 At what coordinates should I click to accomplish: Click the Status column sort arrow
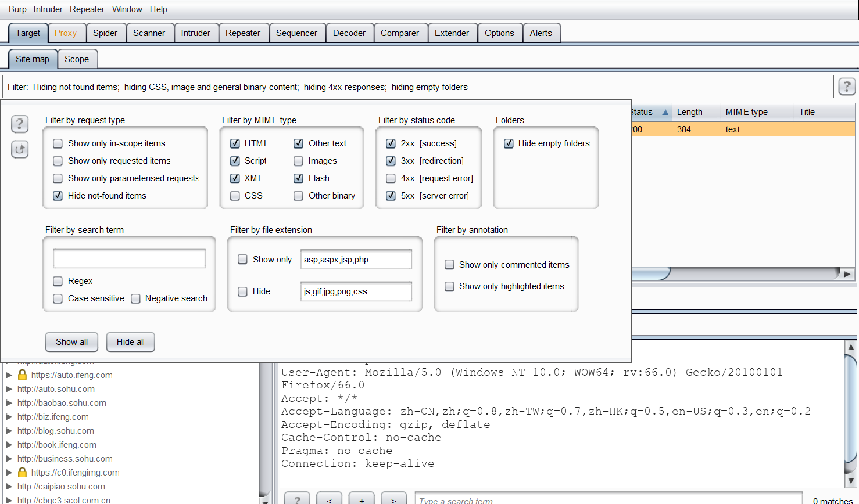pyautogui.click(x=665, y=112)
